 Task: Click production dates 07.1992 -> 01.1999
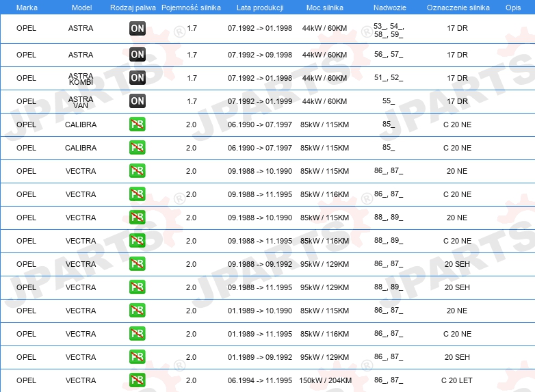coord(260,101)
